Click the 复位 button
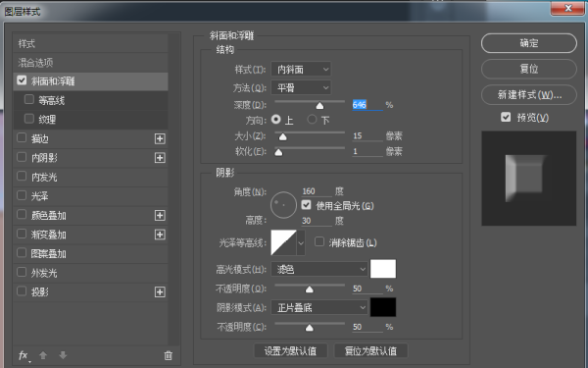Viewport: 588px width, 368px height. 529,69
